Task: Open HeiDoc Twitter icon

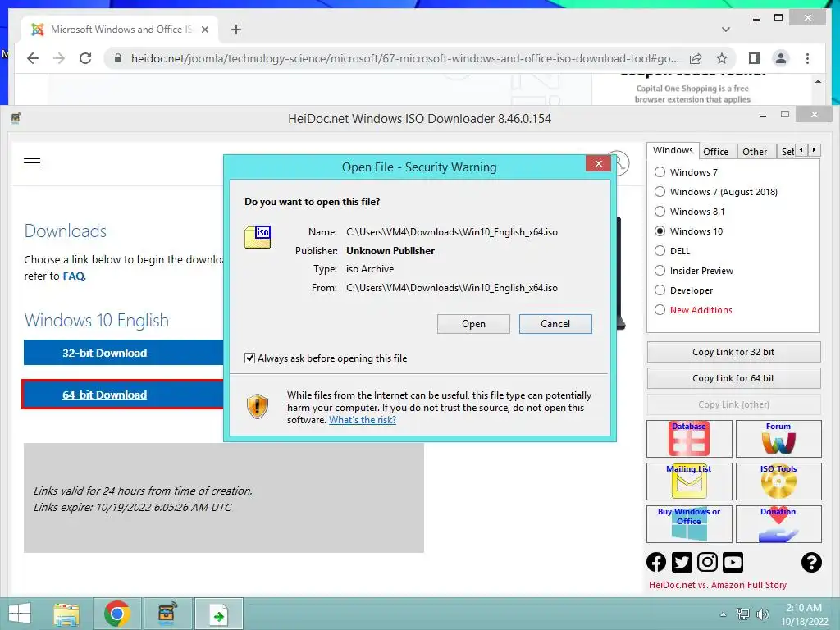Action: [682, 562]
